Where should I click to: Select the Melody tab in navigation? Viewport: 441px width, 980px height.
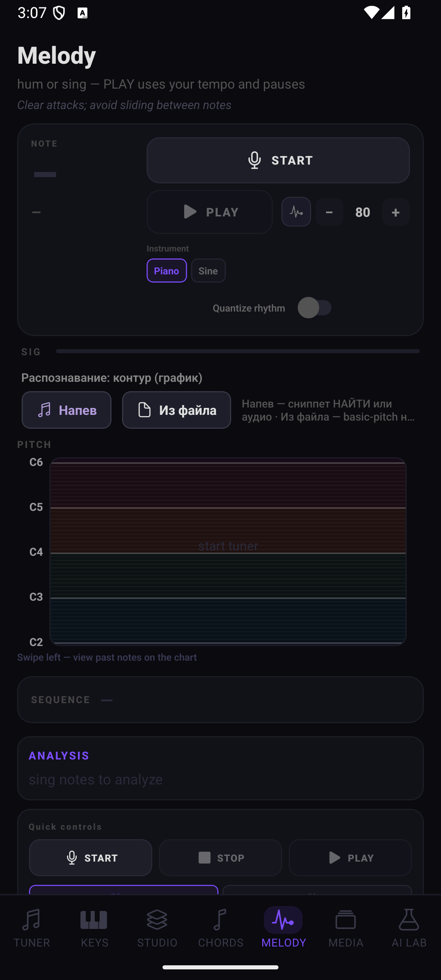point(283,928)
